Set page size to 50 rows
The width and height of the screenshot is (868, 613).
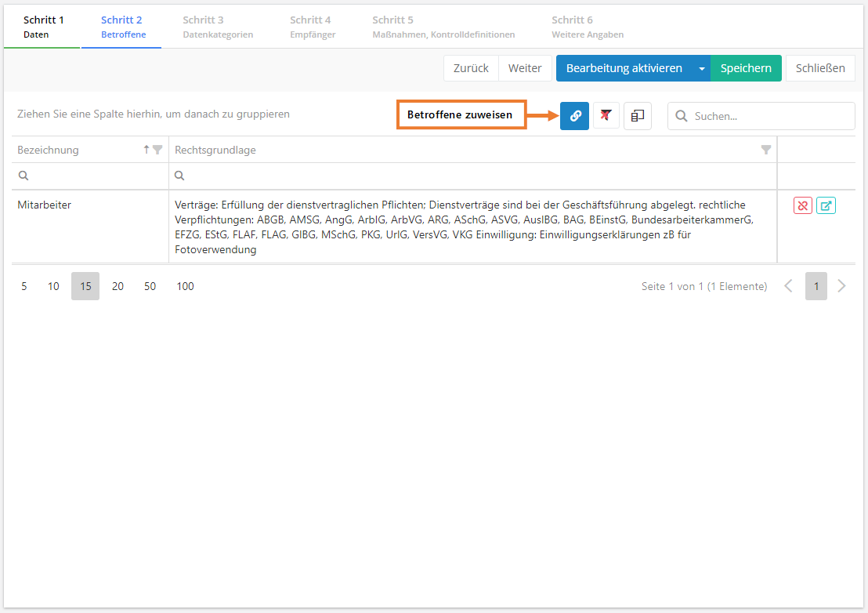(150, 286)
